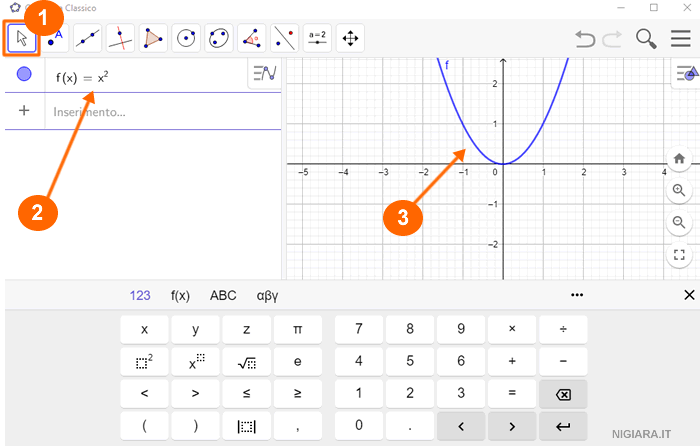Tap the square root key
Viewport: 700px width, 446px height.
(x=246, y=362)
